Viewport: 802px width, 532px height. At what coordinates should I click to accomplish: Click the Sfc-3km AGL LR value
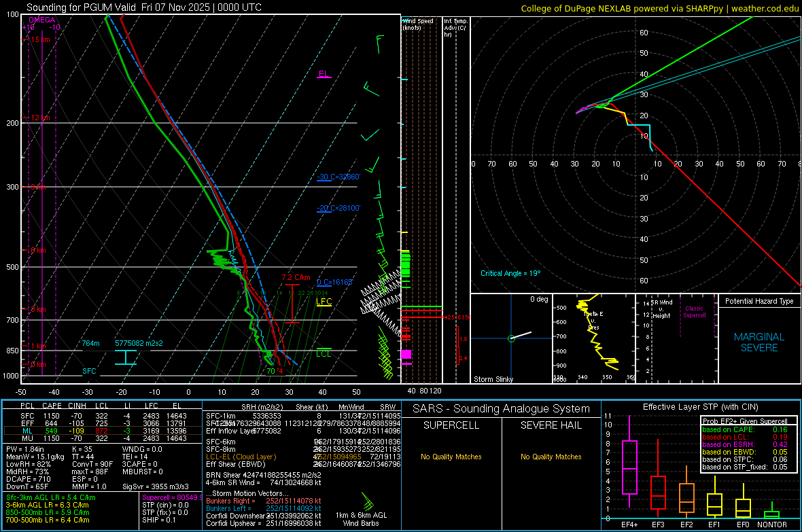tap(51, 497)
